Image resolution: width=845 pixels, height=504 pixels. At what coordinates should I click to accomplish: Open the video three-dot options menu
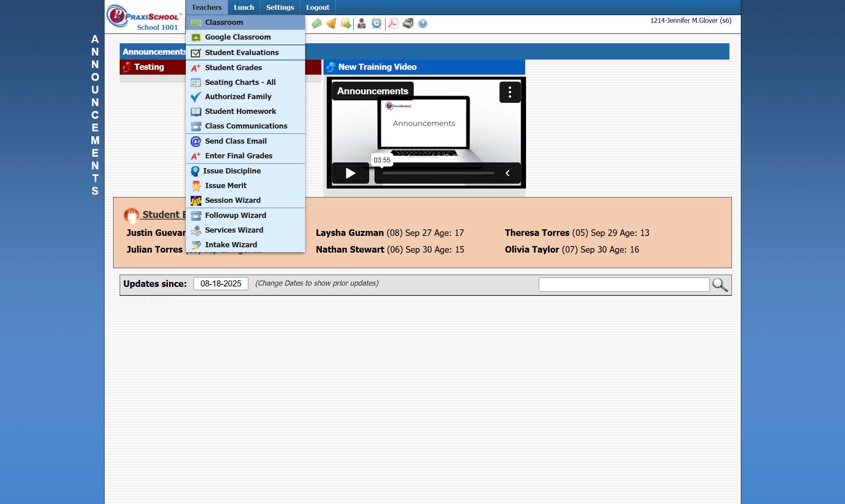point(510,92)
